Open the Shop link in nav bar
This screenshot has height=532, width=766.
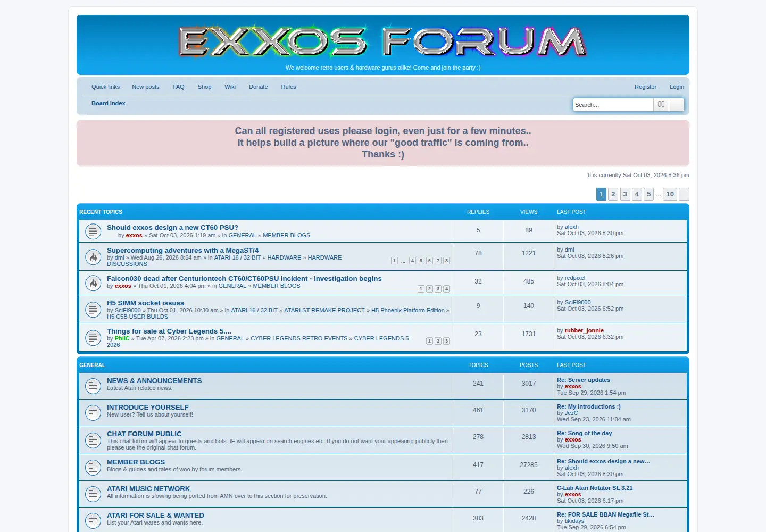(204, 87)
